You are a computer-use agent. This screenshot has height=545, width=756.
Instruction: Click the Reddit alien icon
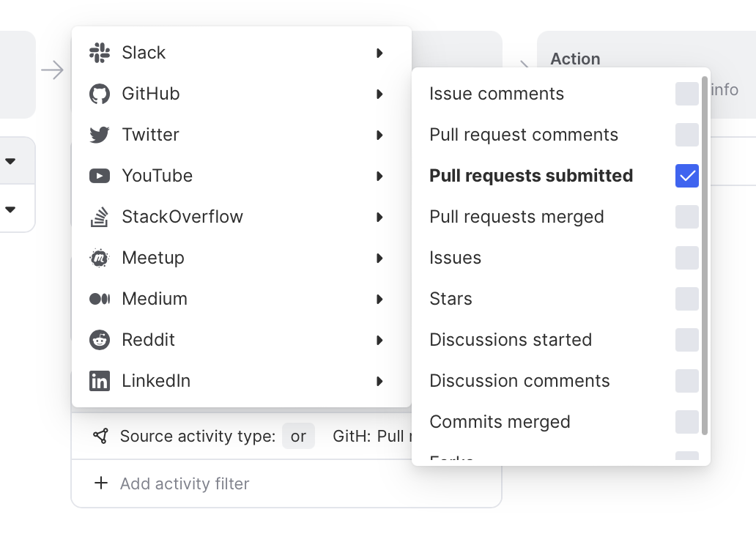click(99, 340)
